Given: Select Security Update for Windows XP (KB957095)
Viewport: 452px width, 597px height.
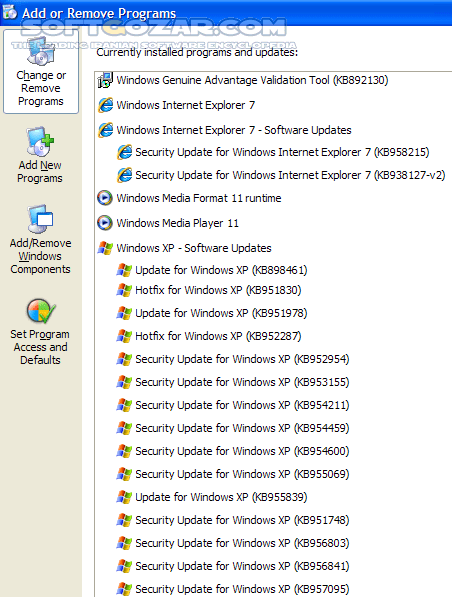Looking at the screenshot, I should pyautogui.click(x=242, y=589).
